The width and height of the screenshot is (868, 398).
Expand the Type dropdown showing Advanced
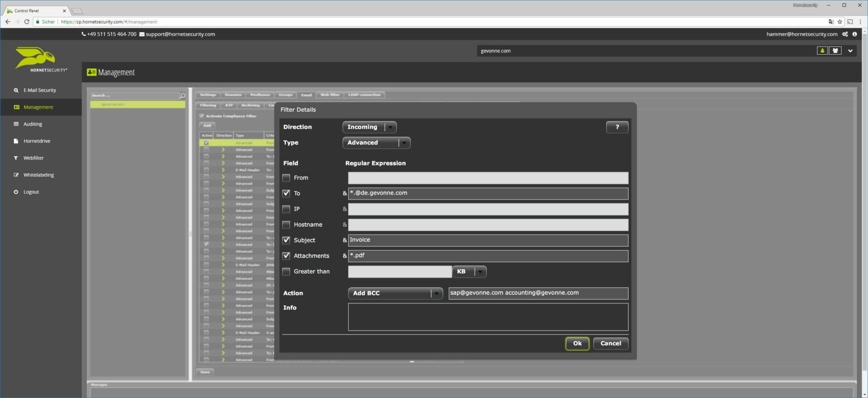pos(376,143)
